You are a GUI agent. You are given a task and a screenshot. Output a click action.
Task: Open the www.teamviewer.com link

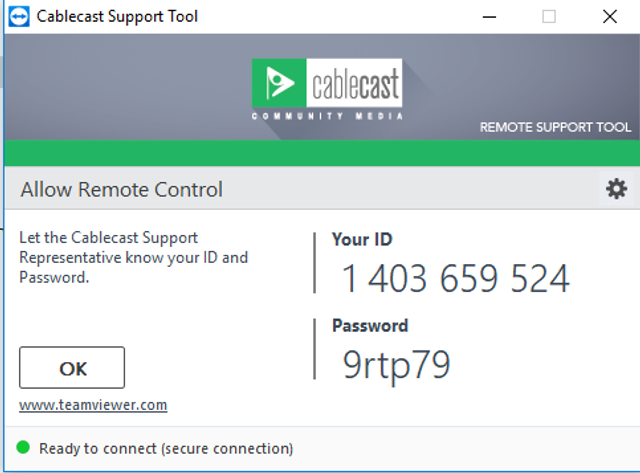coord(93,405)
